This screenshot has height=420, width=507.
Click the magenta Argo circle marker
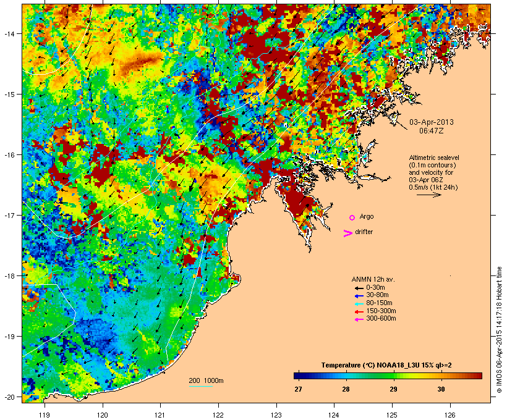click(x=352, y=217)
